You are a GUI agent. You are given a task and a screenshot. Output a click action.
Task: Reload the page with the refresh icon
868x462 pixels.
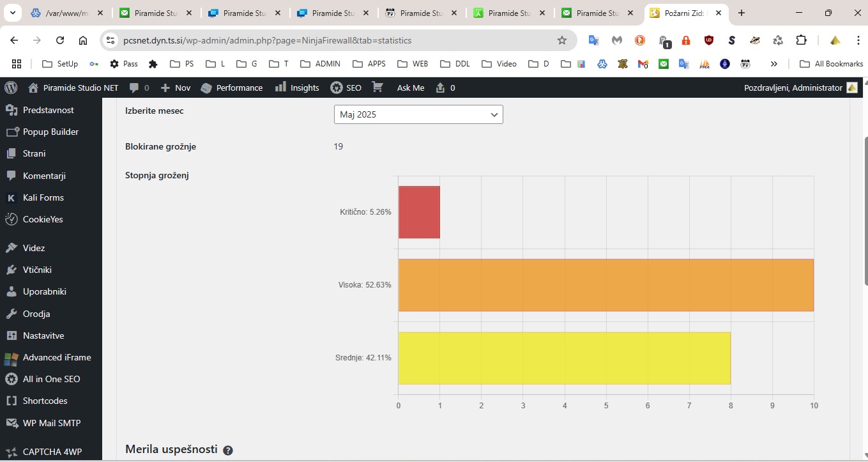point(60,40)
